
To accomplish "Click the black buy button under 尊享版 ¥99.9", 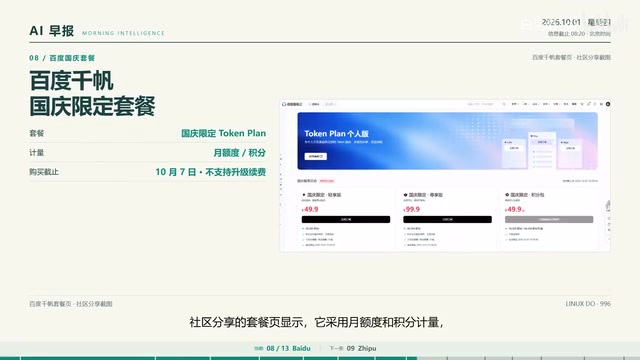I will pyautogui.click(x=447, y=219).
